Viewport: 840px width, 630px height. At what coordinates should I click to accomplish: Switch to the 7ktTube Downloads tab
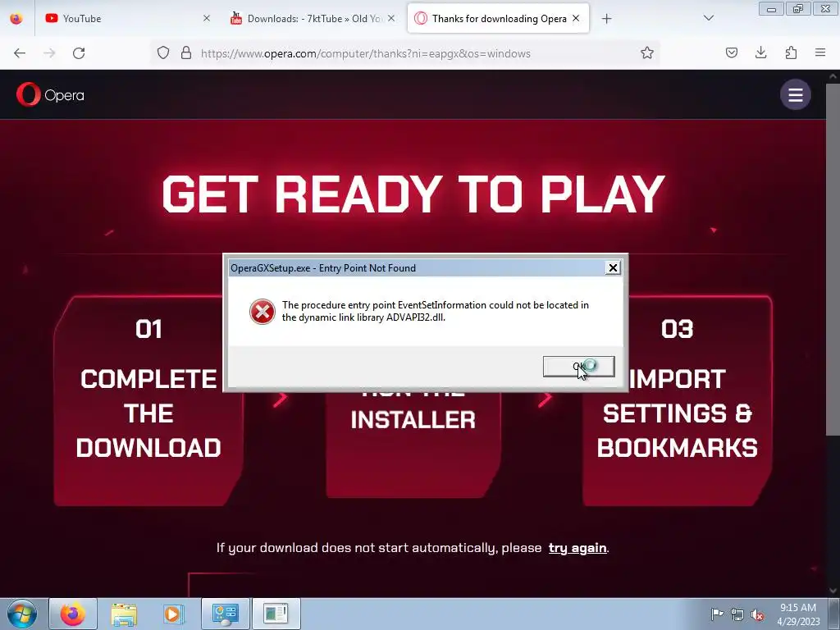pyautogui.click(x=313, y=18)
